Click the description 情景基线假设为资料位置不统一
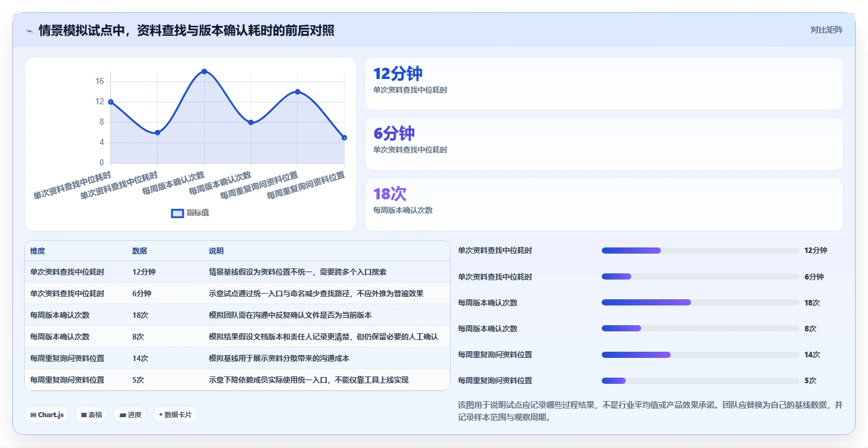Image resolution: width=868 pixels, height=448 pixels. 298,272
